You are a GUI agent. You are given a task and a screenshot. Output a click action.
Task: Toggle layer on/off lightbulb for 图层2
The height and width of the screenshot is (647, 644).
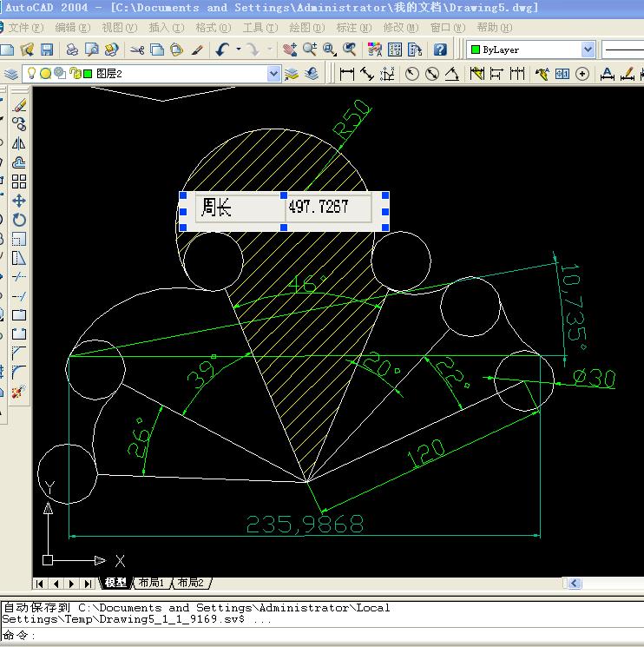point(32,74)
